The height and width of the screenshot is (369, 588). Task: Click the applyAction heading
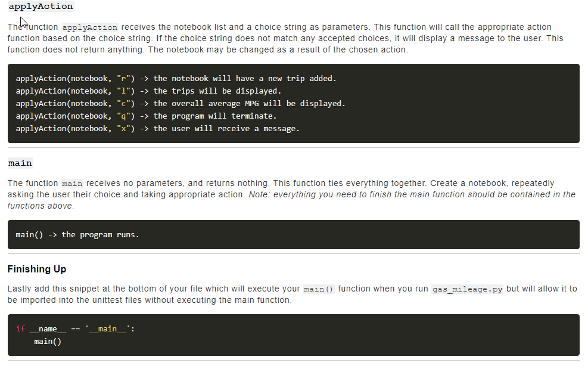coord(41,7)
